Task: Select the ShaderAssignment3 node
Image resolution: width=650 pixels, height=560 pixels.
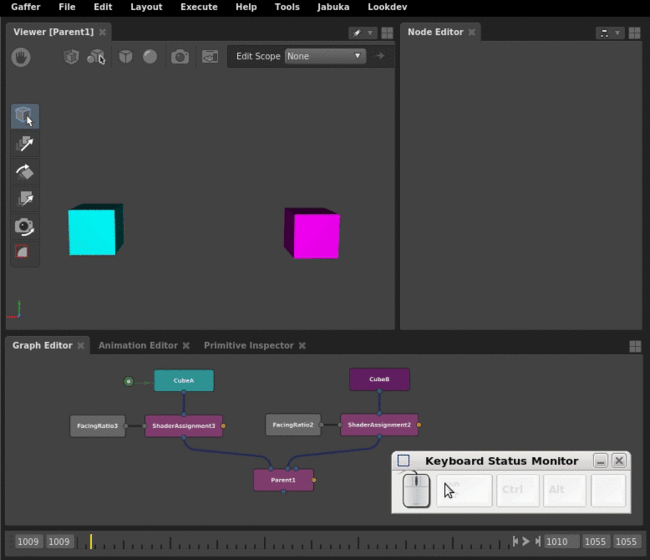Action: (184, 426)
